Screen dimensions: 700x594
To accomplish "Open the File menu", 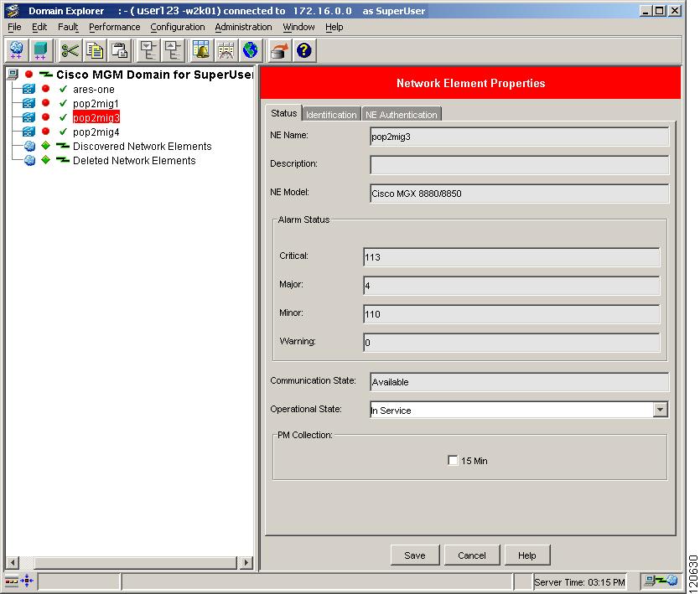I will 14,27.
